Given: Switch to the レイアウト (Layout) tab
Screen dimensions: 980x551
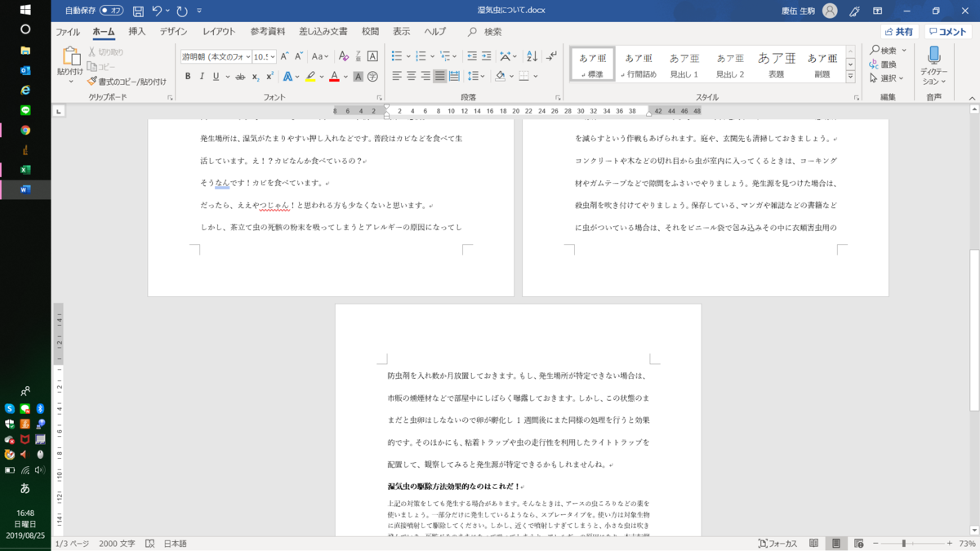Looking at the screenshot, I should [x=219, y=32].
